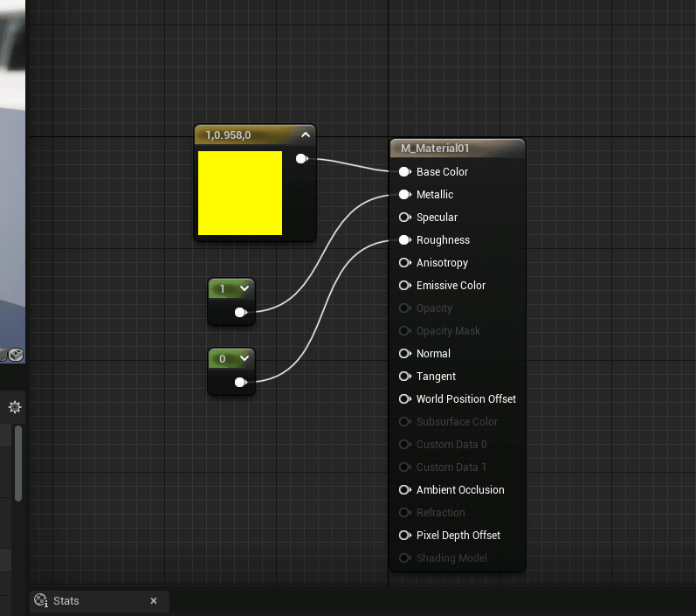Click the Emissive Color input pin
The image size is (696, 616).
405,285
